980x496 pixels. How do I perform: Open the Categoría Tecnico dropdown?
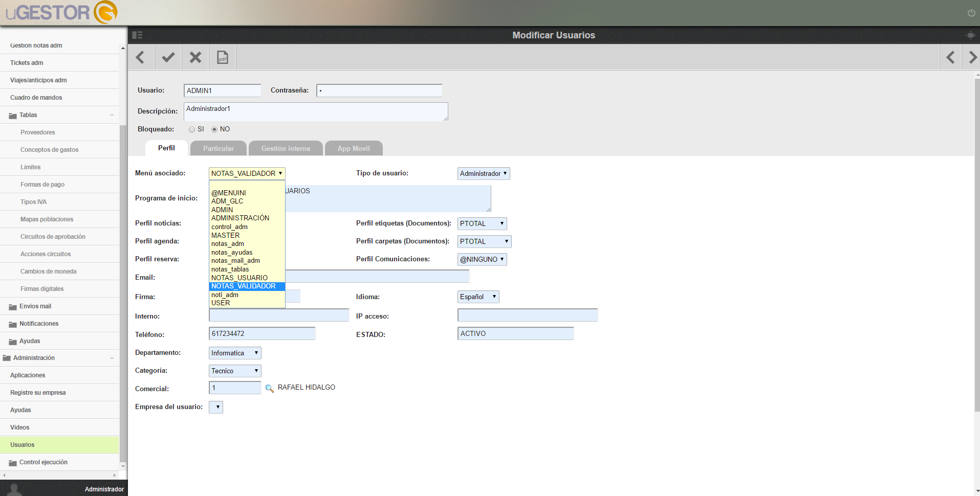click(235, 371)
